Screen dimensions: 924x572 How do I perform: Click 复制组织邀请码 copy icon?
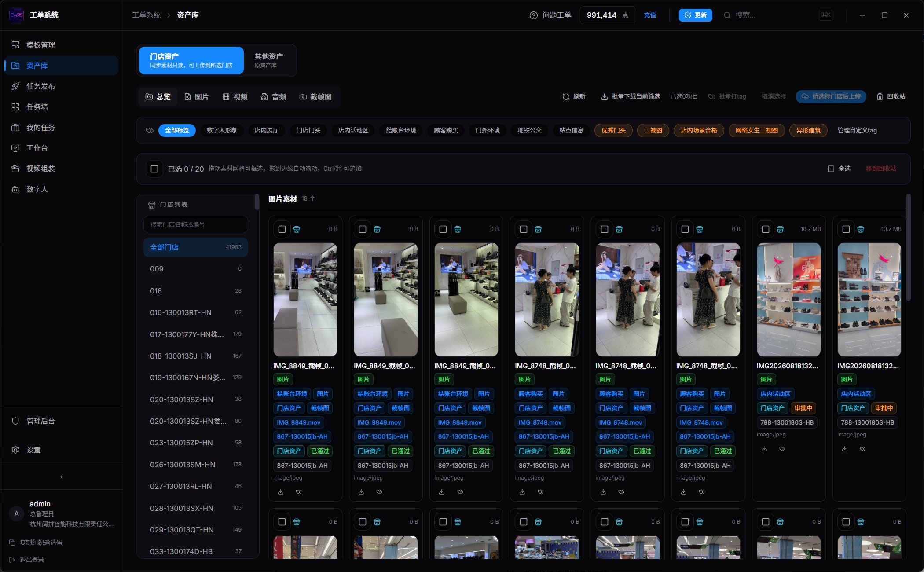click(12, 543)
